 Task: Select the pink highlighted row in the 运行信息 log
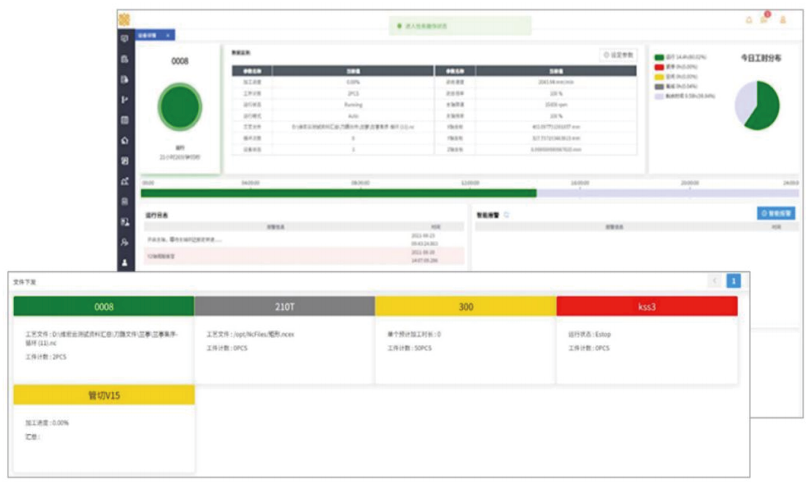[x=304, y=256]
